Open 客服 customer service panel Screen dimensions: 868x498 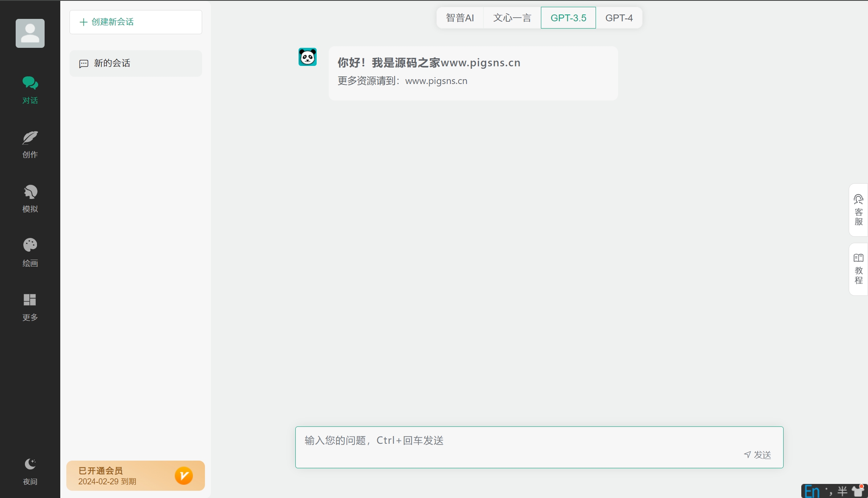pos(858,210)
